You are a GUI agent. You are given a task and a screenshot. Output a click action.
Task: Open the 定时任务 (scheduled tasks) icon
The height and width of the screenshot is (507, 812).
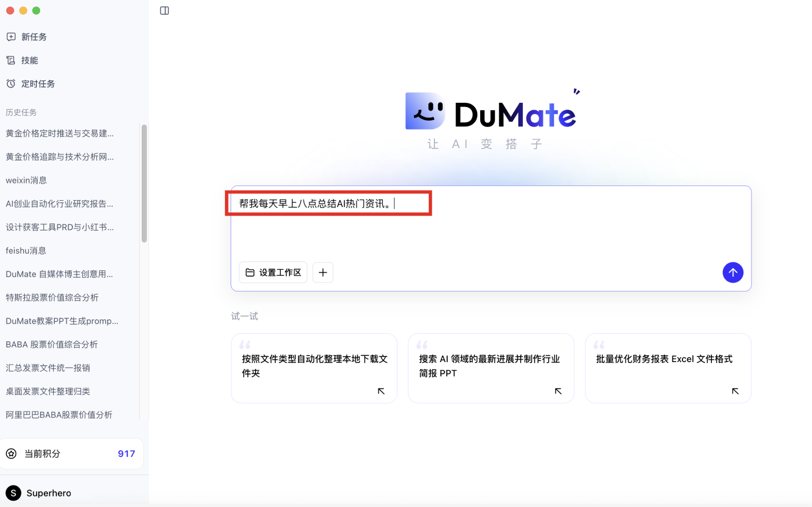pyautogui.click(x=11, y=83)
